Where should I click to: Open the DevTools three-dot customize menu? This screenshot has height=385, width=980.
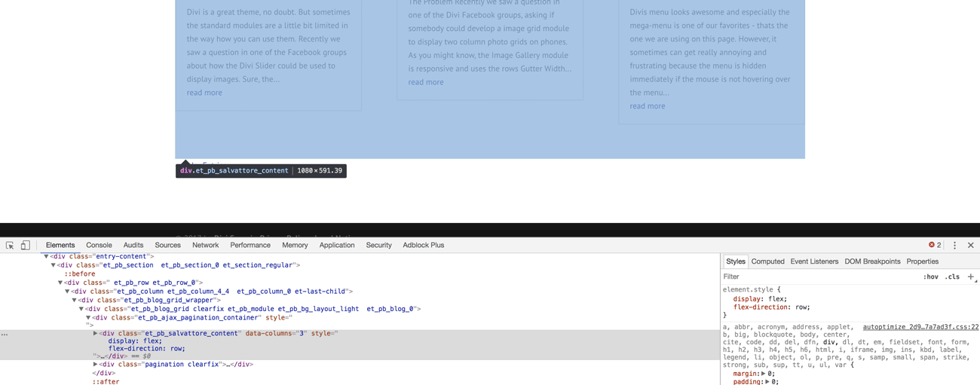pos(954,246)
